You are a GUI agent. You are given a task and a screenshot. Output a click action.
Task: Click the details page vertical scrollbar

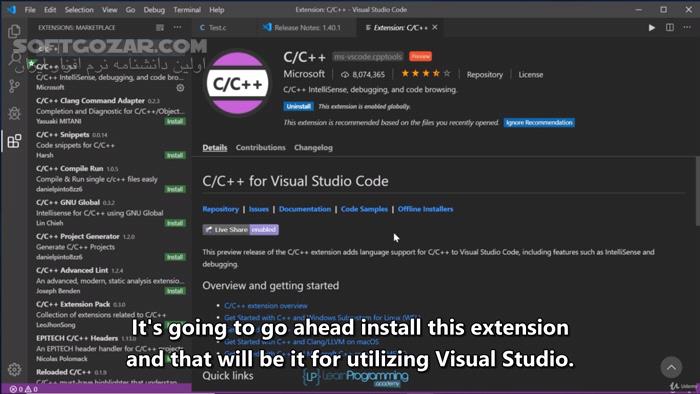[x=697, y=191]
